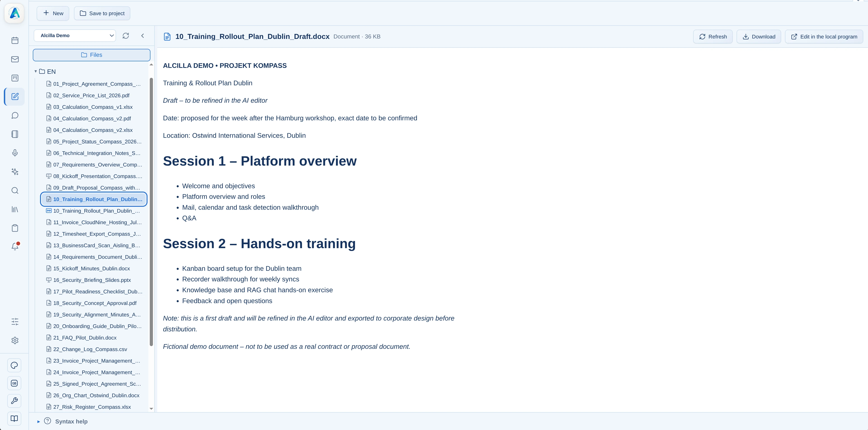Open the library books icon

pos(15,209)
